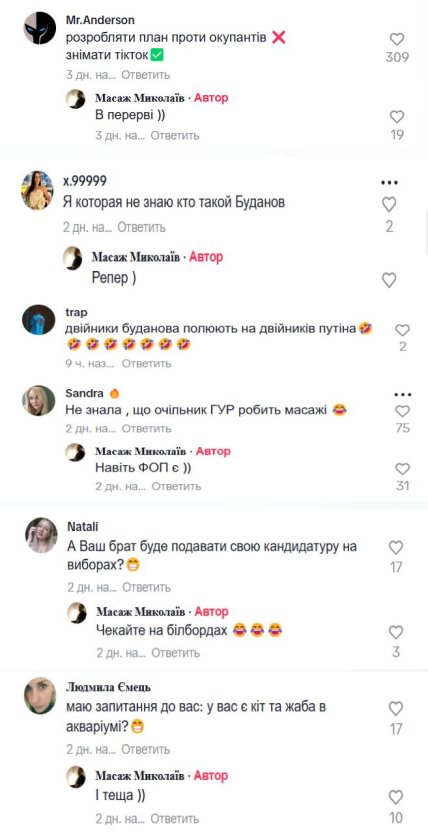
Task: Open Масаж Миколаїв author name in last reply
Action: pyautogui.click(x=140, y=775)
